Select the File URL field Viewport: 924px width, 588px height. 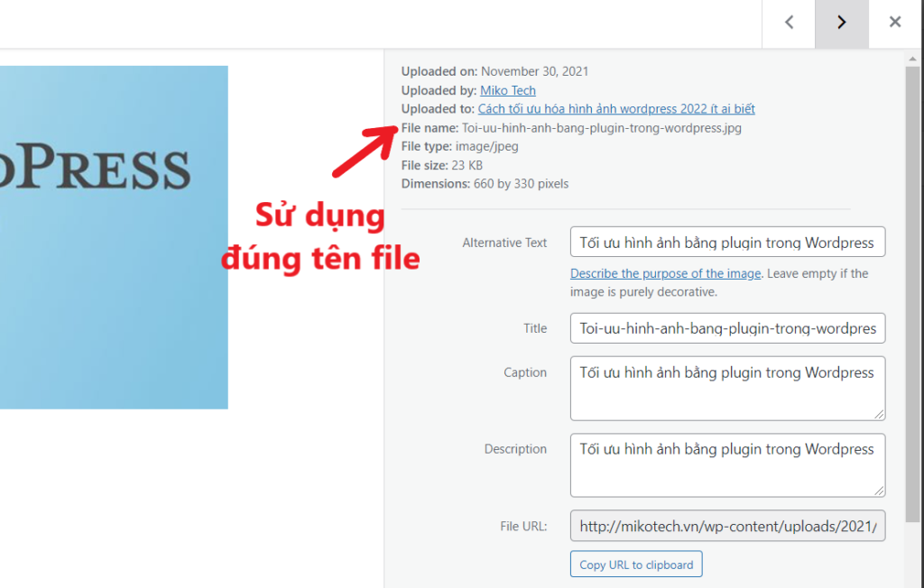726,526
